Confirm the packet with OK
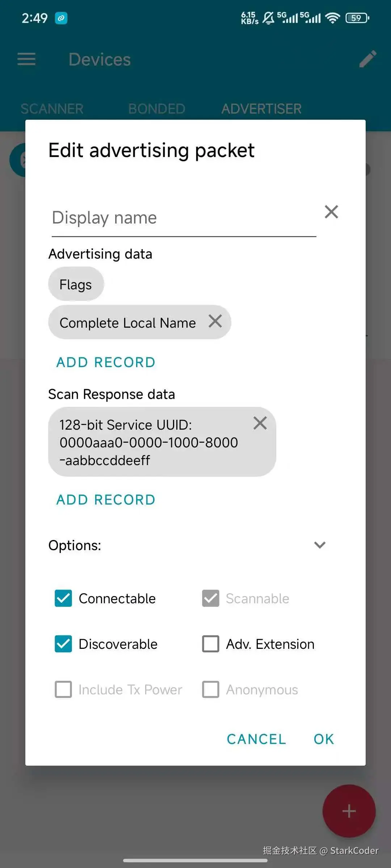Screen dimensions: 391x868 coord(324,739)
